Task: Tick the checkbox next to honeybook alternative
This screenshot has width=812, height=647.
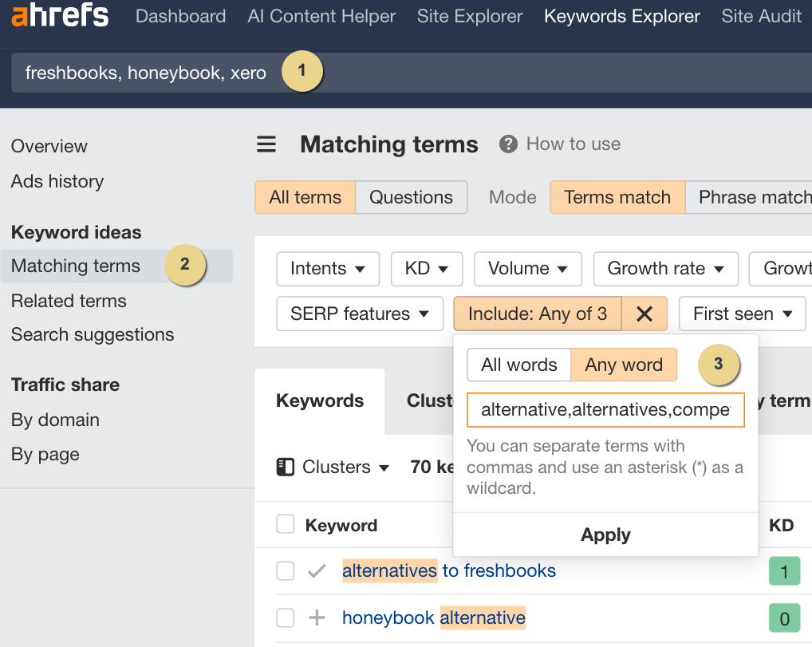Action: coord(285,617)
